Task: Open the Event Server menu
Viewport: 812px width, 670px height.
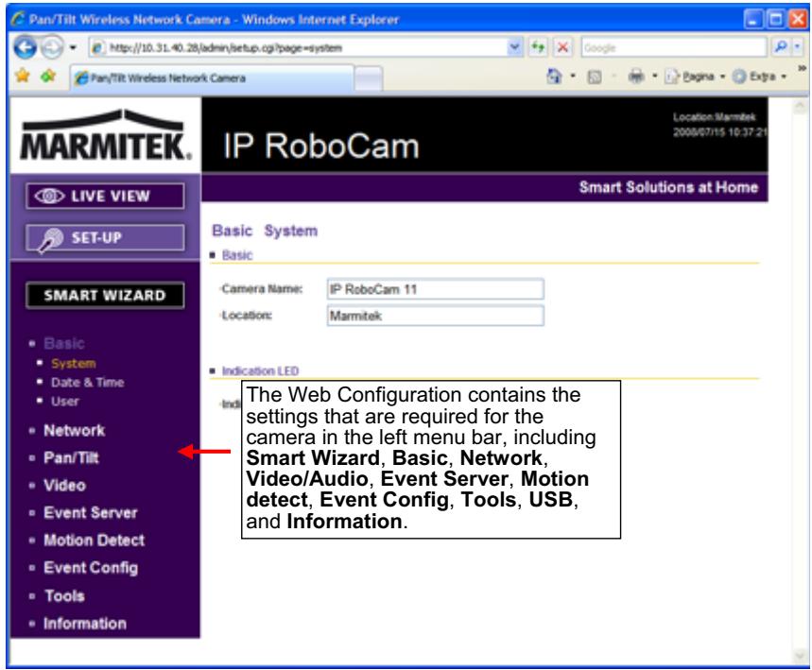Action: click(90, 512)
